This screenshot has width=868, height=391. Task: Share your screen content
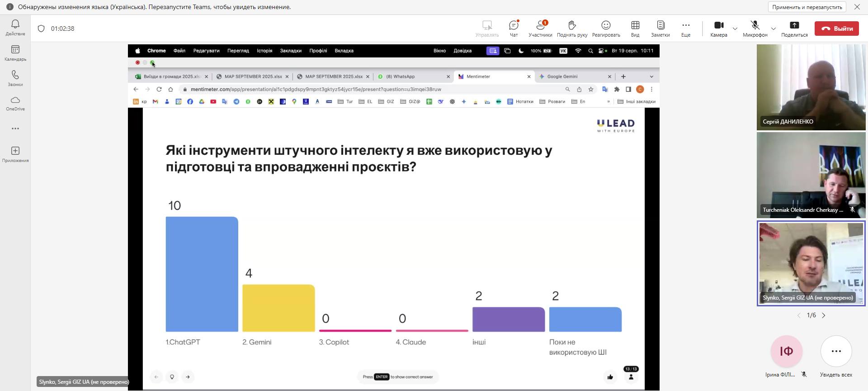[794, 28]
